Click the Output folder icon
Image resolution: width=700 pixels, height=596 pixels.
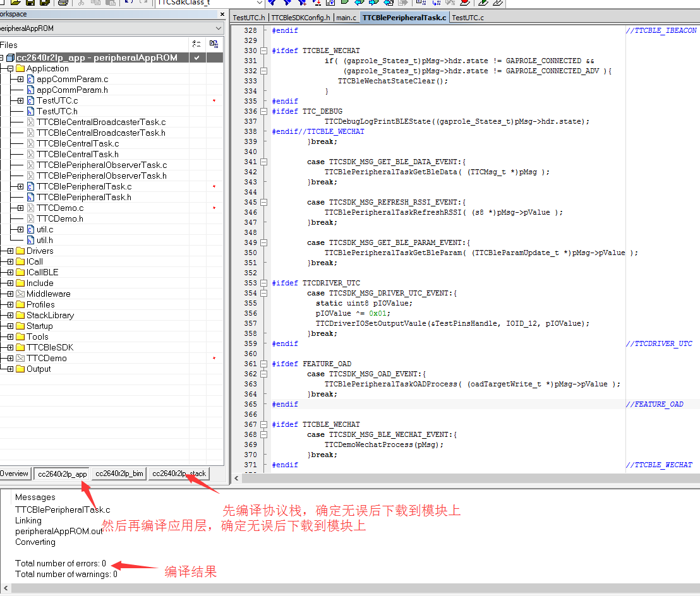point(20,369)
